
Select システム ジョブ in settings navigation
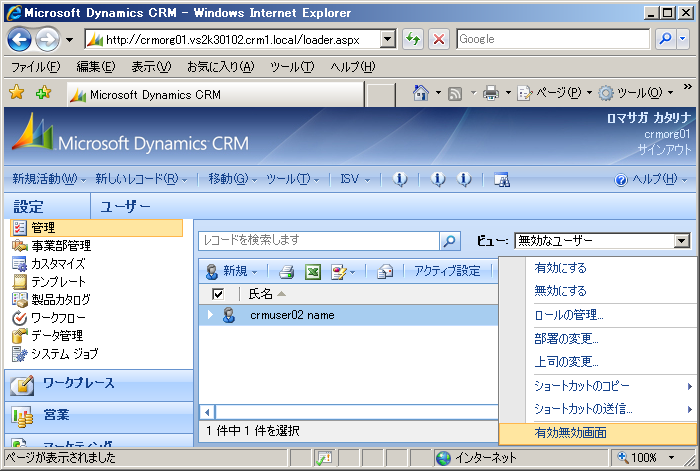click(x=54, y=354)
